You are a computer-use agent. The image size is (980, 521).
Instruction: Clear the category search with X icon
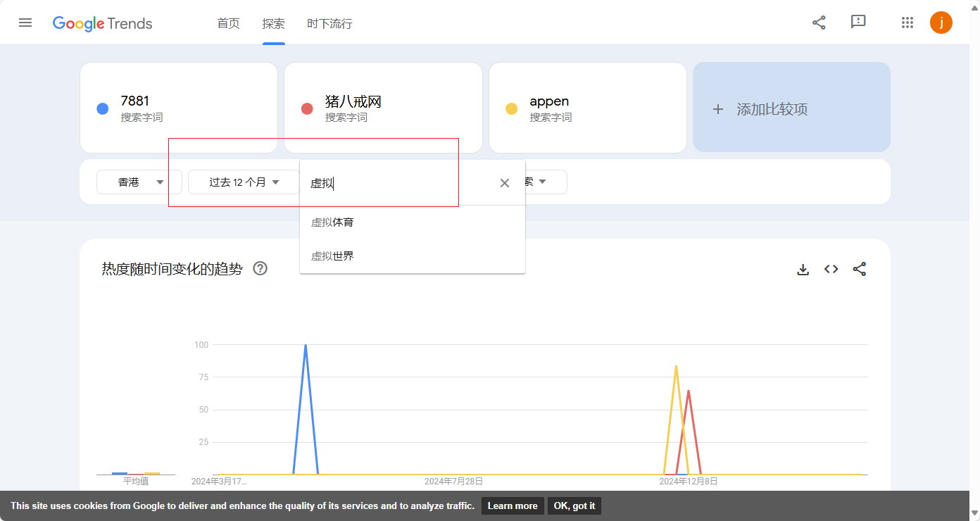(505, 183)
